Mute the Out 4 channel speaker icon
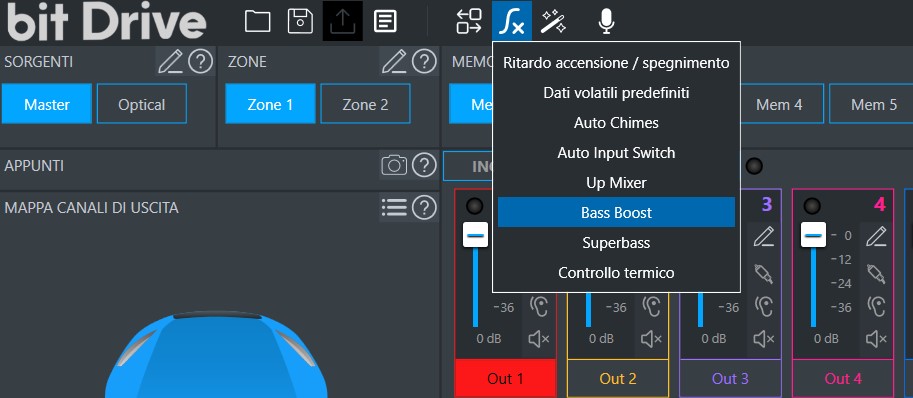This screenshot has width=913, height=398. click(x=877, y=338)
